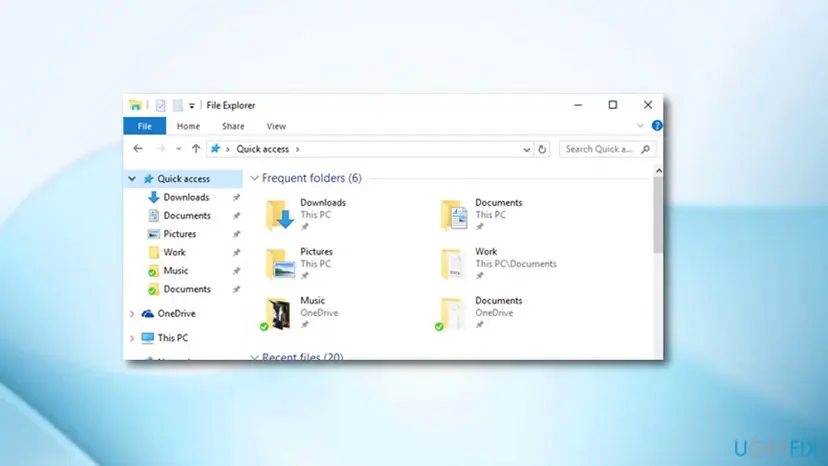Expand the This PC tree node
Image resolution: width=828 pixels, height=466 pixels.
click(x=132, y=338)
